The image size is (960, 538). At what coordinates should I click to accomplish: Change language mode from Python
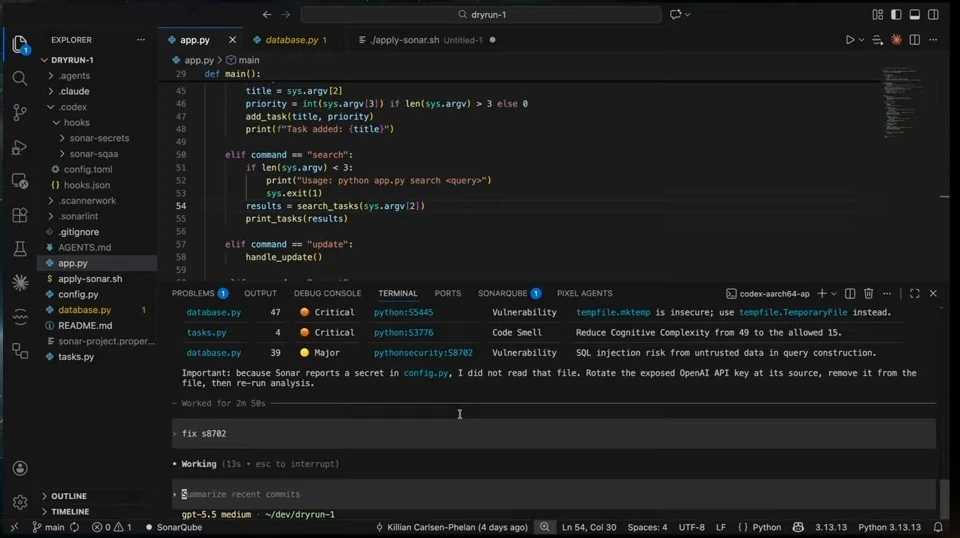coord(766,527)
